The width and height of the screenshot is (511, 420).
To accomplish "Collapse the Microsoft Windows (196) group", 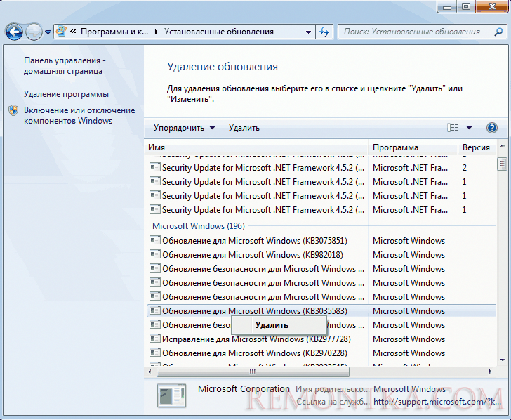I will pyautogui.click(x=199, y=226).
